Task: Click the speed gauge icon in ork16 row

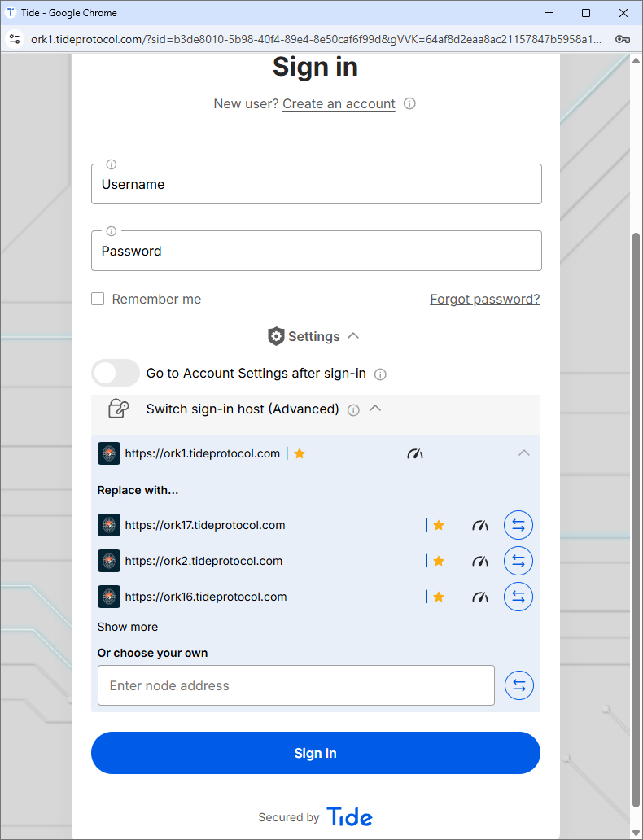Action: (x=480, y=597)
